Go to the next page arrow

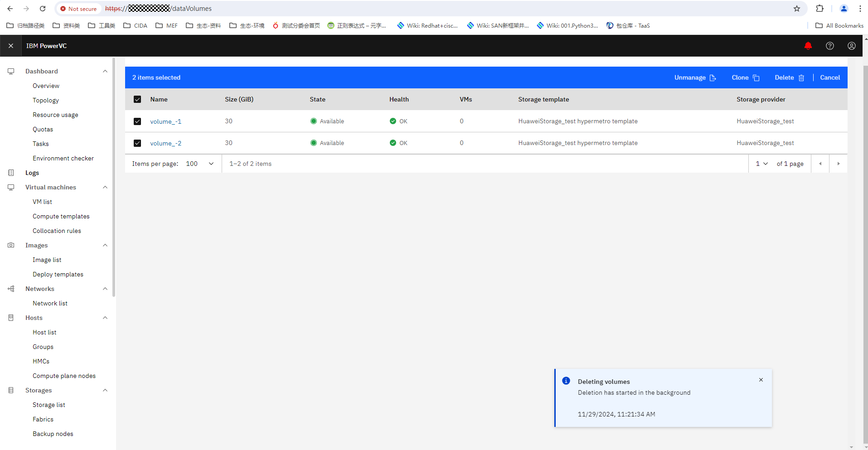(838, 164)
